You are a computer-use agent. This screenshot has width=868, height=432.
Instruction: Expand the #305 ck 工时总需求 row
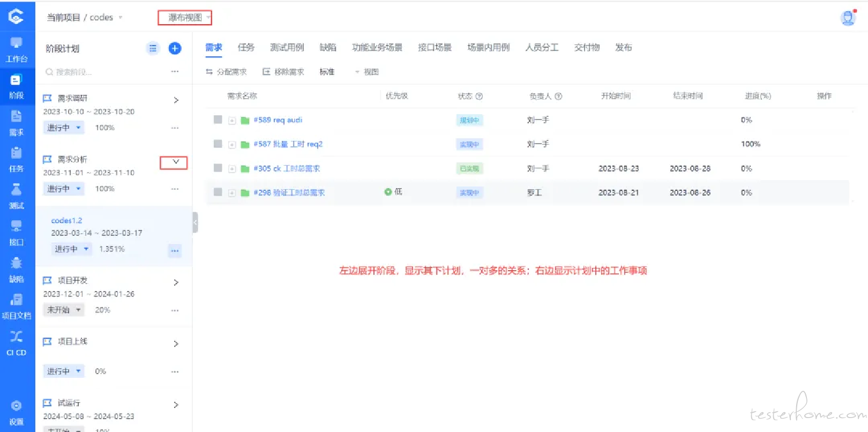tap(232, 169)
